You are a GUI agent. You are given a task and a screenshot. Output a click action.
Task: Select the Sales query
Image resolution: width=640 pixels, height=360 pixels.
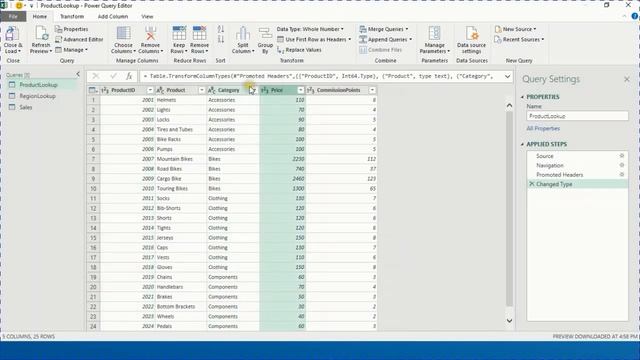point(26,107)
